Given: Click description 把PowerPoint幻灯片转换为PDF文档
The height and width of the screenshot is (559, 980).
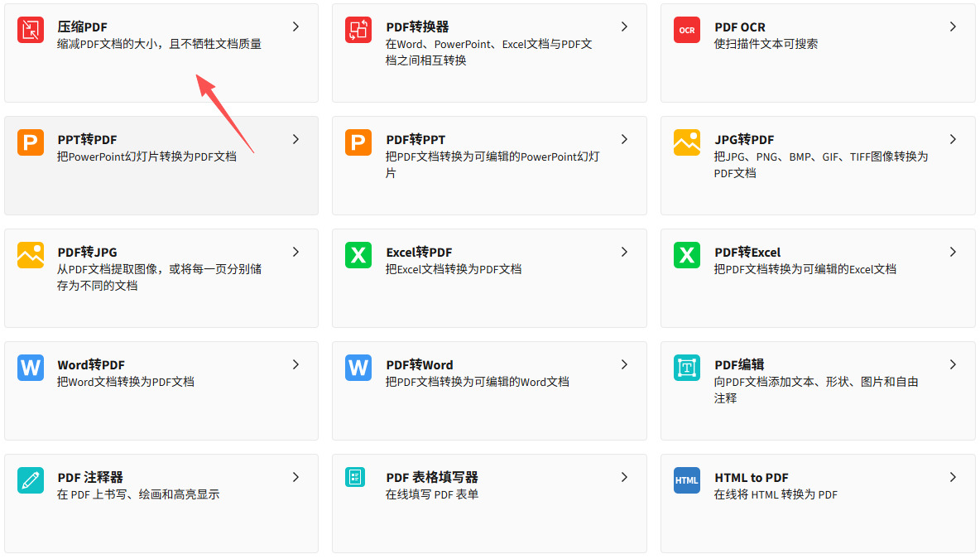Looking at the screenshot, I should pyautogui.click(x=147, y=157).
